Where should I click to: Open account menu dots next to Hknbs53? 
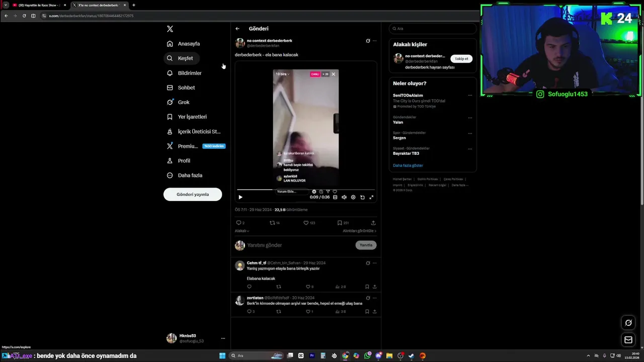tap(223, 338)
